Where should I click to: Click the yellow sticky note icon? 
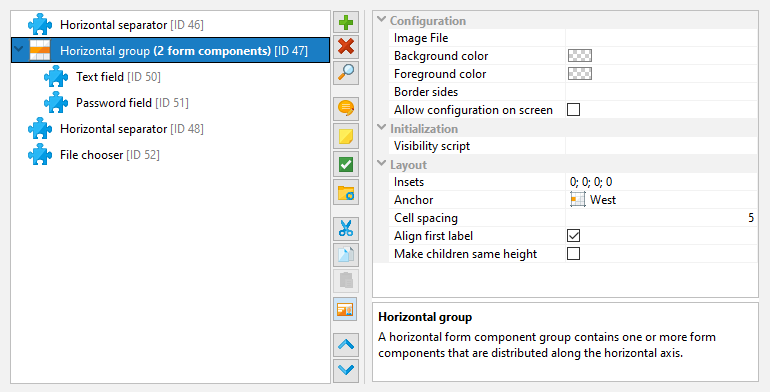346,137
